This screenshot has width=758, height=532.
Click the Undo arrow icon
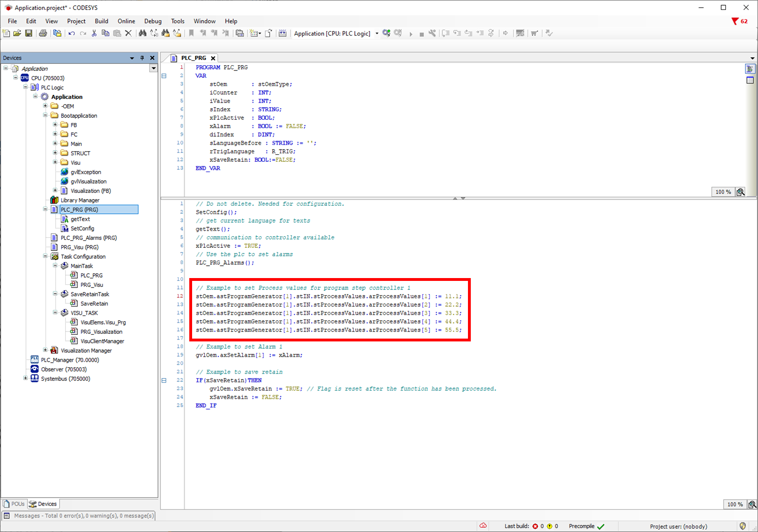pyautogui.click(x=71, y=33)
